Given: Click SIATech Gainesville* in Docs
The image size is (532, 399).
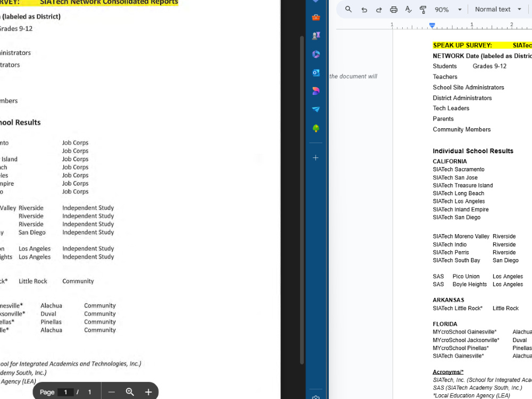Looking at the screenshot, I should [x=458, y=356].
